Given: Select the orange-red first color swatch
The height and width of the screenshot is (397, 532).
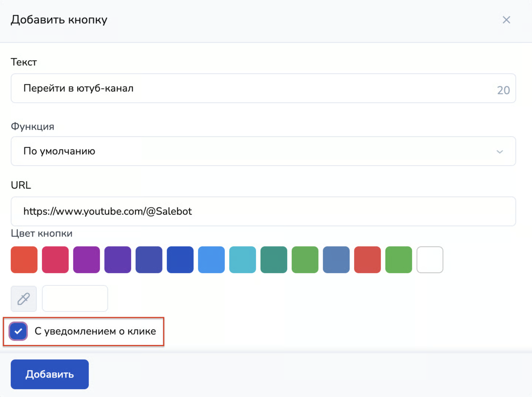Looking at the screenshot, I should tap(24, 260).
